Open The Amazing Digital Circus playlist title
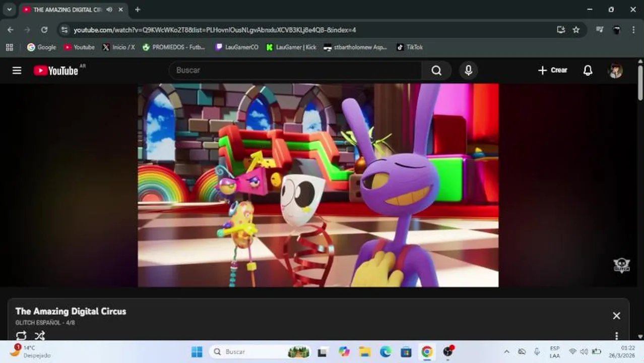This screenshot has width=644, height=363. 71,311
